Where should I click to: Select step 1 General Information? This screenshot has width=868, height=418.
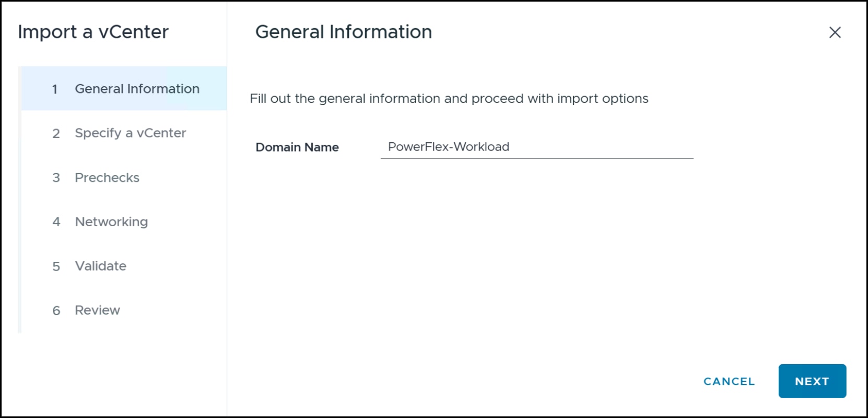(124, 89)
